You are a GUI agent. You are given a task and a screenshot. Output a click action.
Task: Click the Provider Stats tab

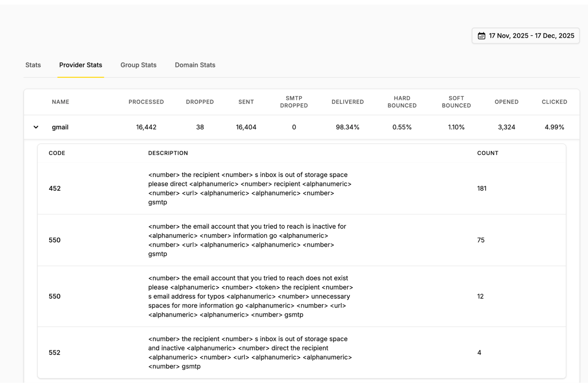80,65
